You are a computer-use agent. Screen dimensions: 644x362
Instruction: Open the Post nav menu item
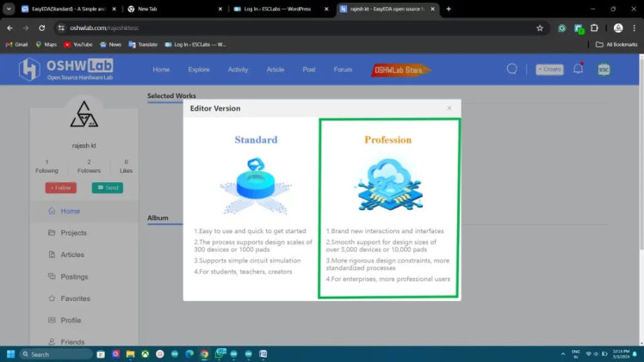point(309,70)
